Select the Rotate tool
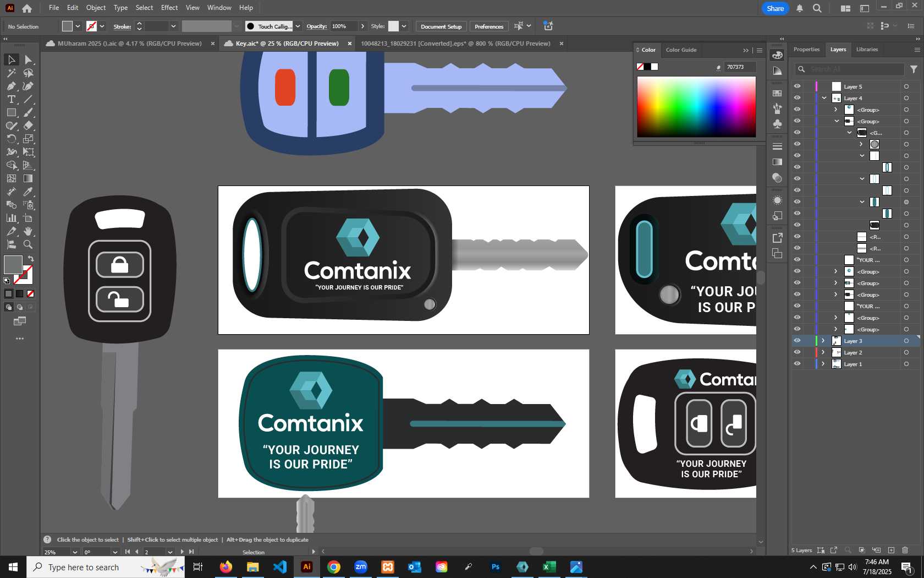924x578 pixels. pos(11,139)
